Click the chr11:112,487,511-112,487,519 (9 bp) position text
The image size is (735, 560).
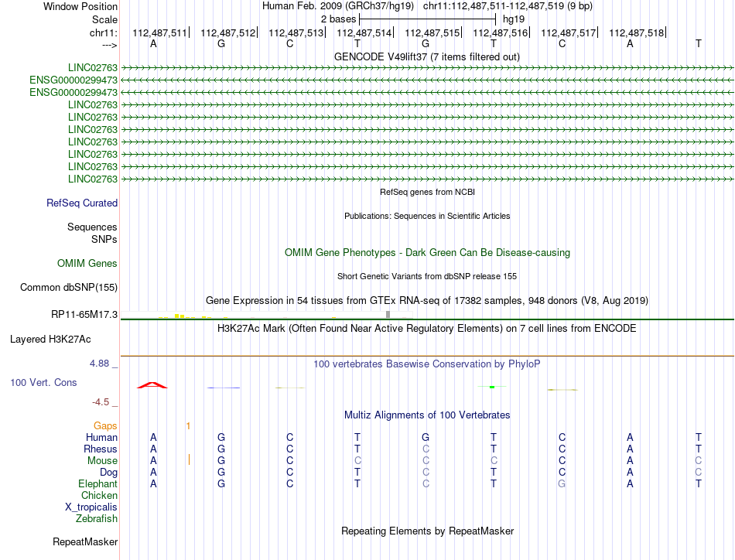click(x=508, y=6)
